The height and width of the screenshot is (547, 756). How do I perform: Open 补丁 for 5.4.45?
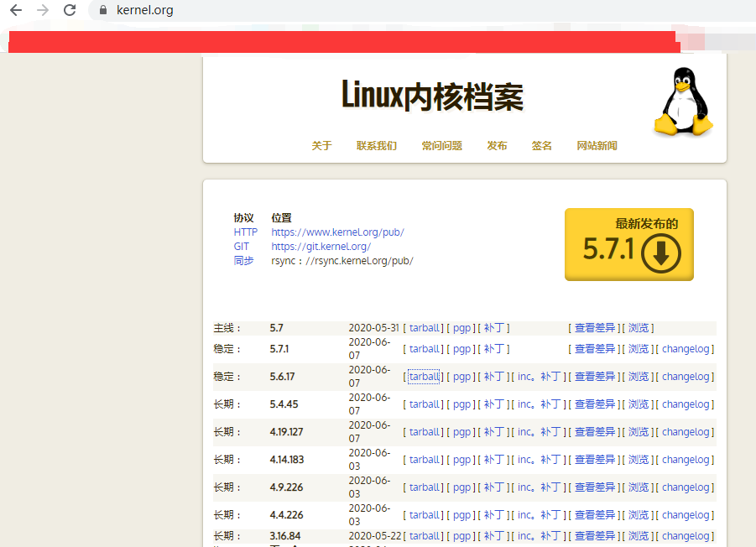pyautogui.click(x=493, y=404)
